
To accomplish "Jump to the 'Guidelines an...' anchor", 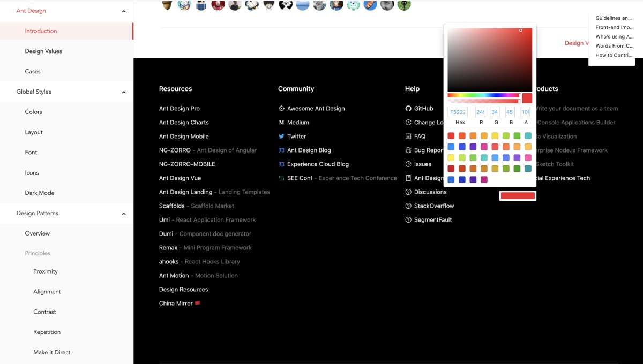I will (x=614, y=18).
